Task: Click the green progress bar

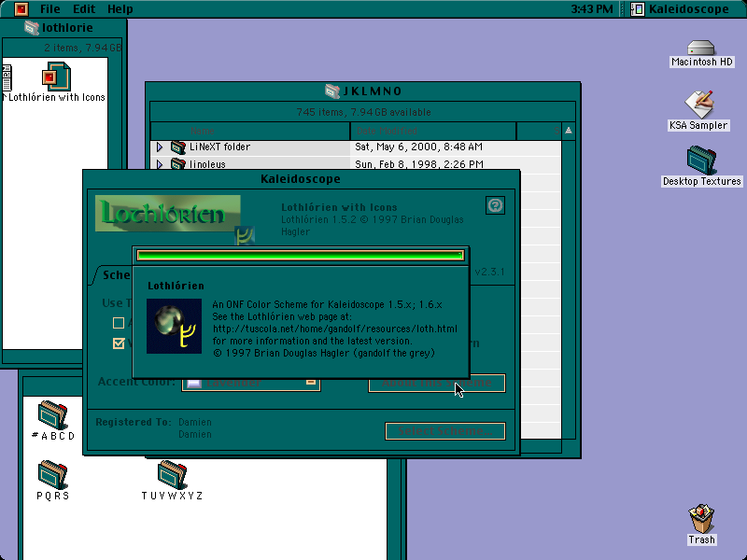Action: (300, 256)
